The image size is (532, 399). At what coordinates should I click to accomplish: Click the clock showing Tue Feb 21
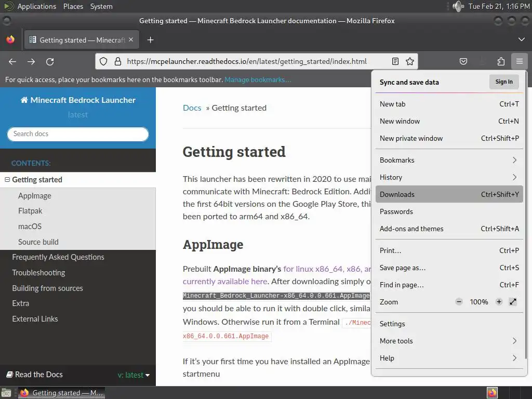click(499, 6)
